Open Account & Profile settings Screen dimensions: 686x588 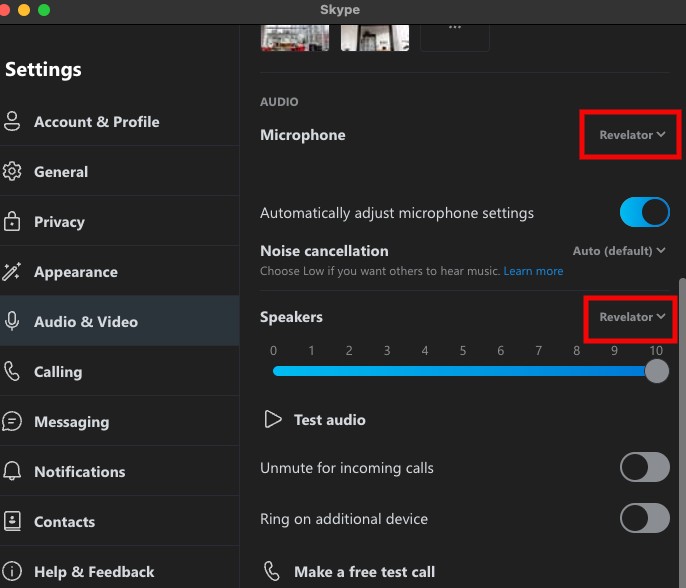pyautogui.click(x=119, y=121)
